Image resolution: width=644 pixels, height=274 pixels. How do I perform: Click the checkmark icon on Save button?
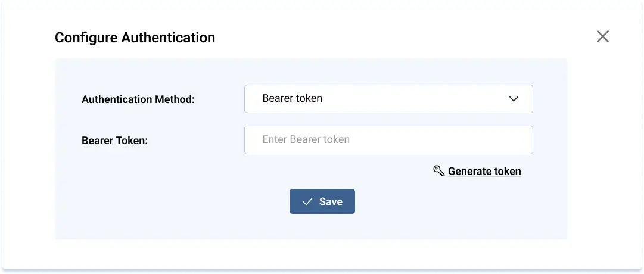(307, 202)
